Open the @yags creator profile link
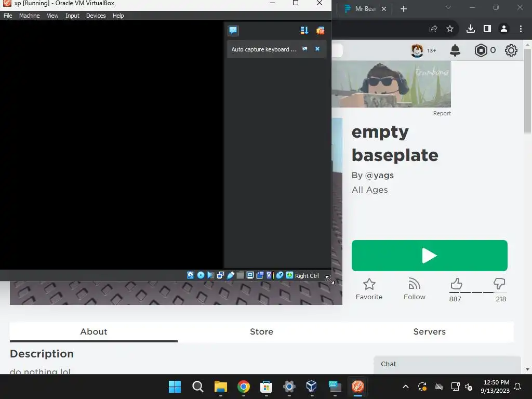 pyautogui.click(x=379, y=176)
